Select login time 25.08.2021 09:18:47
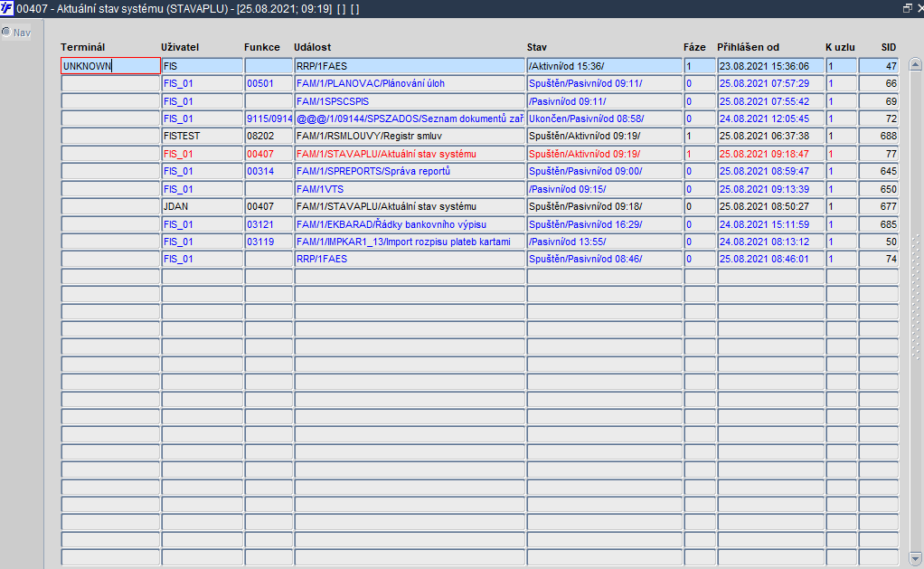Viewport: 924px width, 569px height. coord(771,153)
